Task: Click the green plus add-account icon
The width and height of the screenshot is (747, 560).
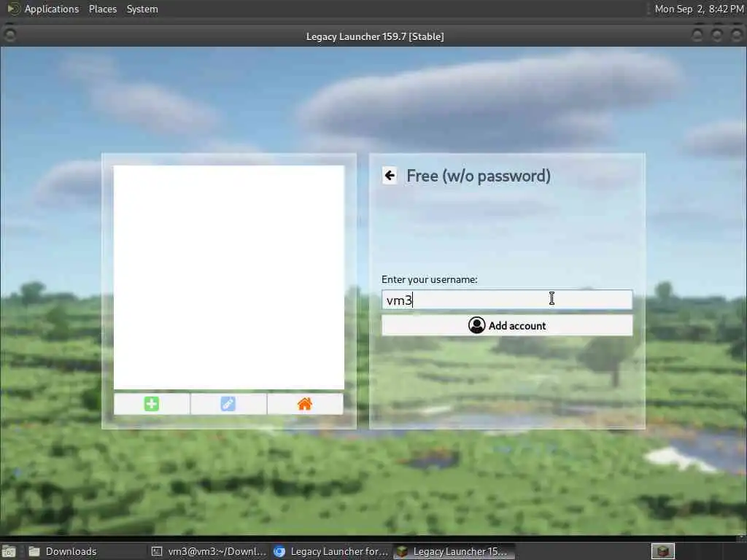Action: click(x=152, y=404)
